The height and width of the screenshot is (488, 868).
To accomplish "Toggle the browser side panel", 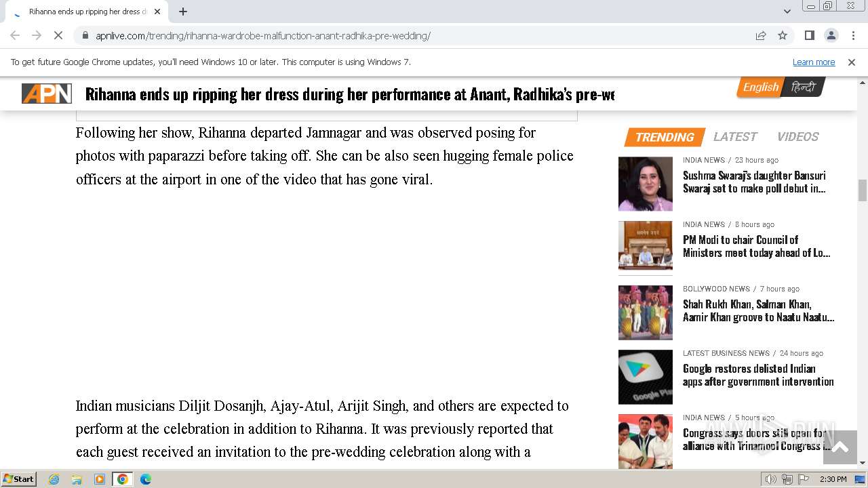I will pos(809,35).
